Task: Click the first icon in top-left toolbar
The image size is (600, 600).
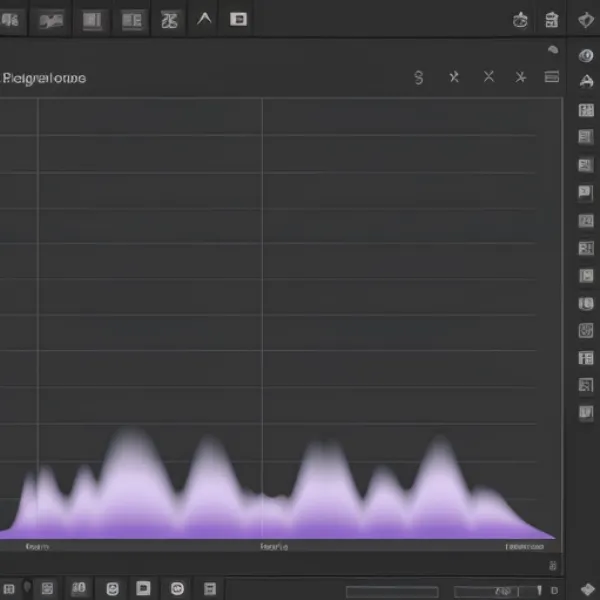Action: 12,19
